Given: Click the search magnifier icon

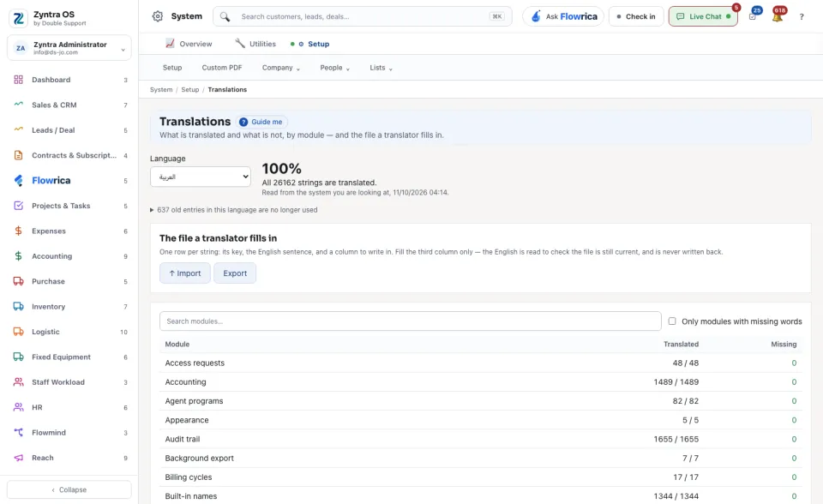Looking at the screenshot, I should click(x=225, y=17).
